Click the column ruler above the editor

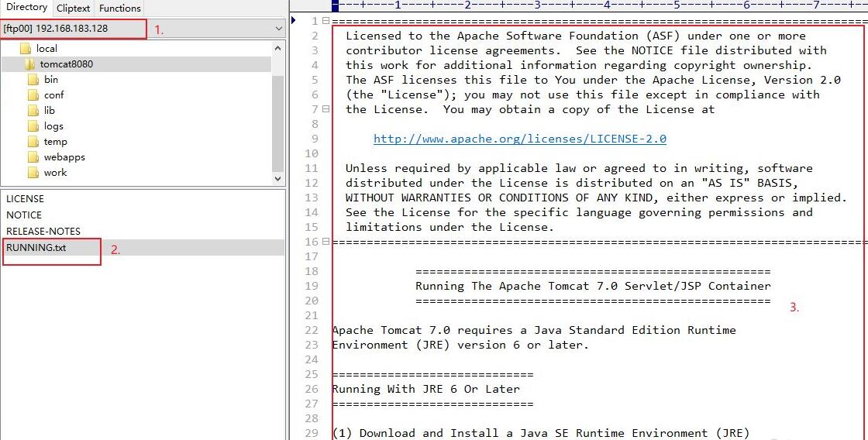[x=600, y=5]
